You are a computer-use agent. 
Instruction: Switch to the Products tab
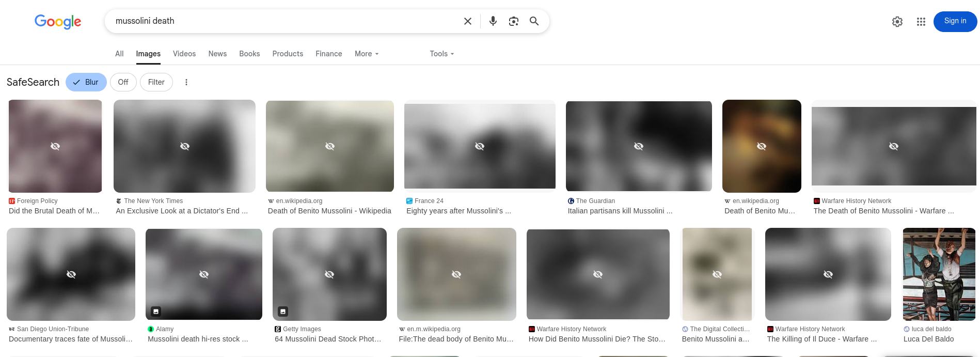(288, 54)
